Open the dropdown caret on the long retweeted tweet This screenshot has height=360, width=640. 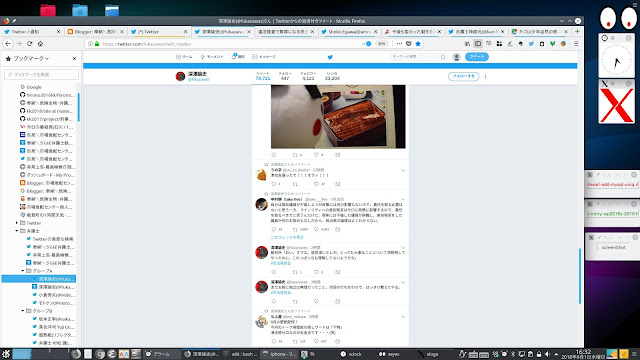(x=403, y=199)
